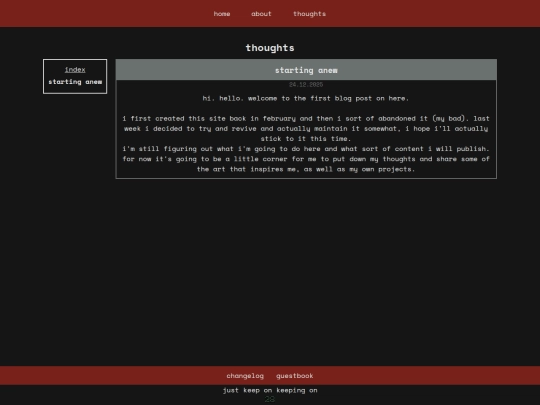The image size is (540, 405).
Task: Click the post date 24.12.2025
Action: (x=306, y=84)
